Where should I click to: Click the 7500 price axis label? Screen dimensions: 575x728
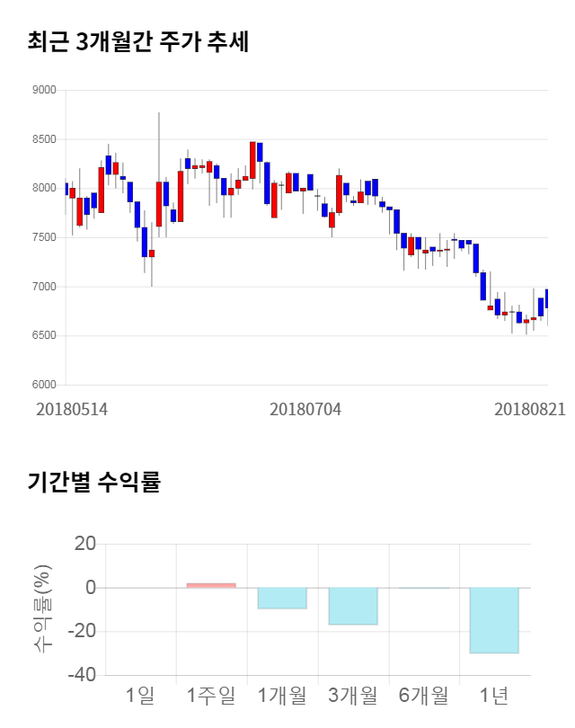click(43, 237)
